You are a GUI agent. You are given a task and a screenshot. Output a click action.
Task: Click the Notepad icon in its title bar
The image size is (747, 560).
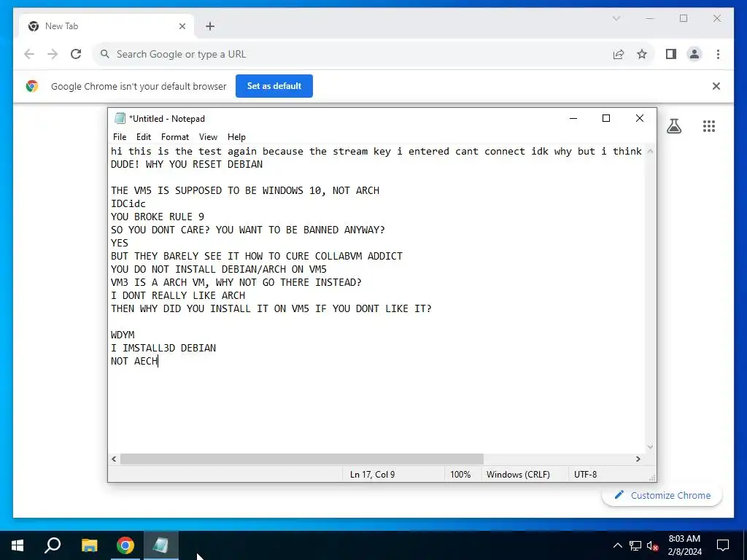coord(120,118)
